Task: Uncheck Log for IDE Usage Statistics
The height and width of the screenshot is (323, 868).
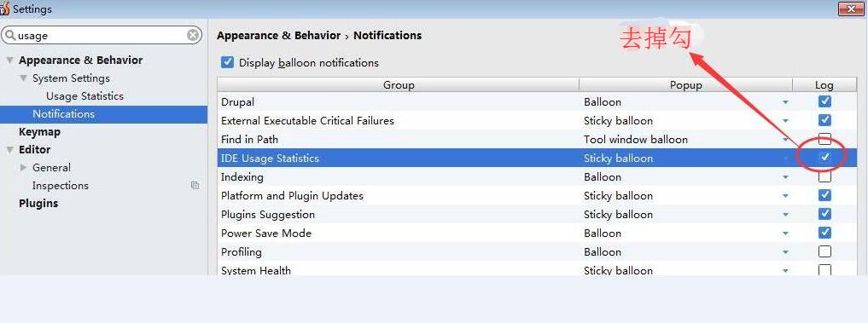Action: (x=824, y=158)
